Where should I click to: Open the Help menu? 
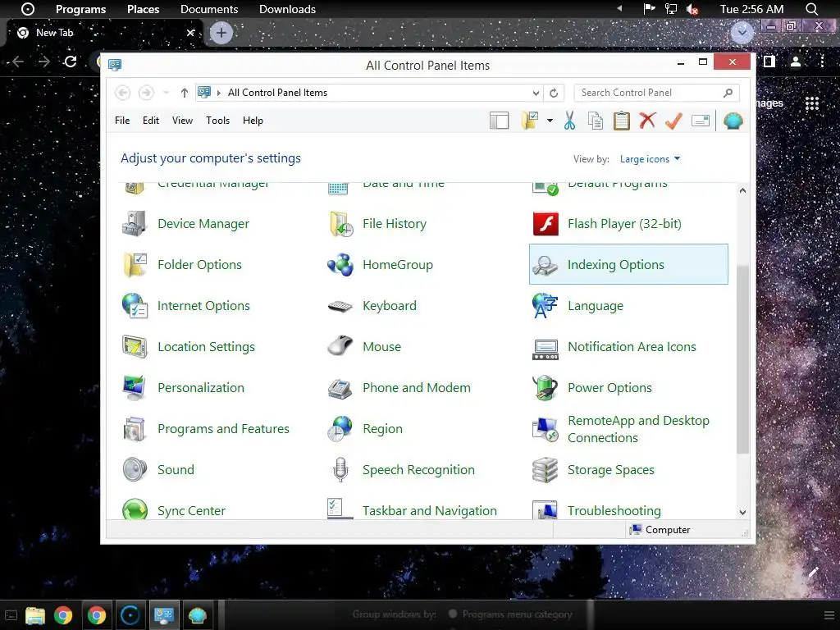[253, 121]
